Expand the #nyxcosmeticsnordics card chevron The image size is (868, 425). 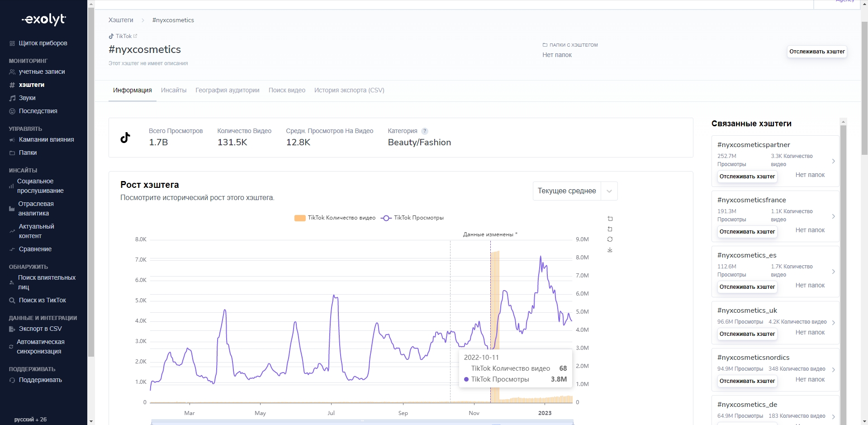pos(833,370)
